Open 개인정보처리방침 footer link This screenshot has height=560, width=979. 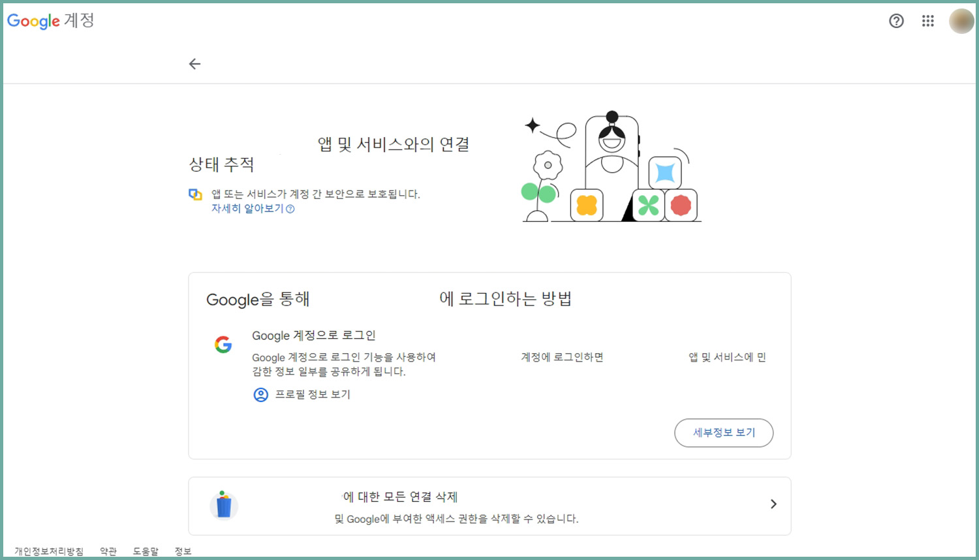coord(49,552)
